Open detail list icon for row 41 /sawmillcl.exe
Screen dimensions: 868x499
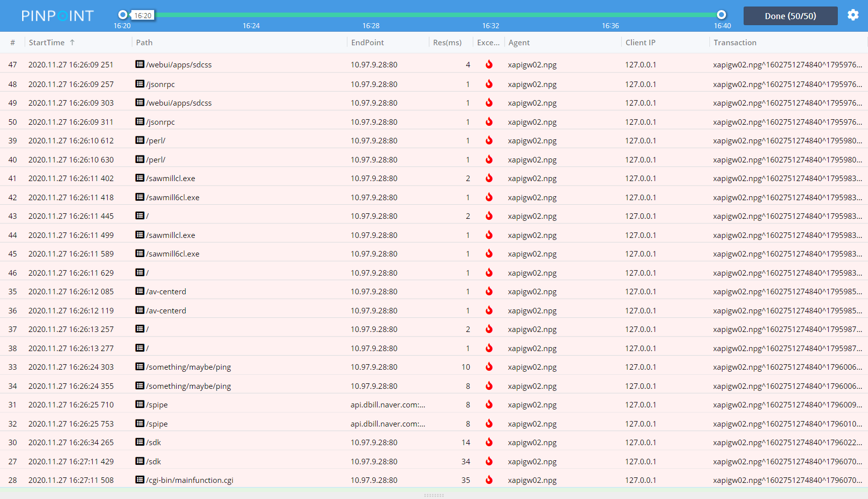click(x=140, y=178)
